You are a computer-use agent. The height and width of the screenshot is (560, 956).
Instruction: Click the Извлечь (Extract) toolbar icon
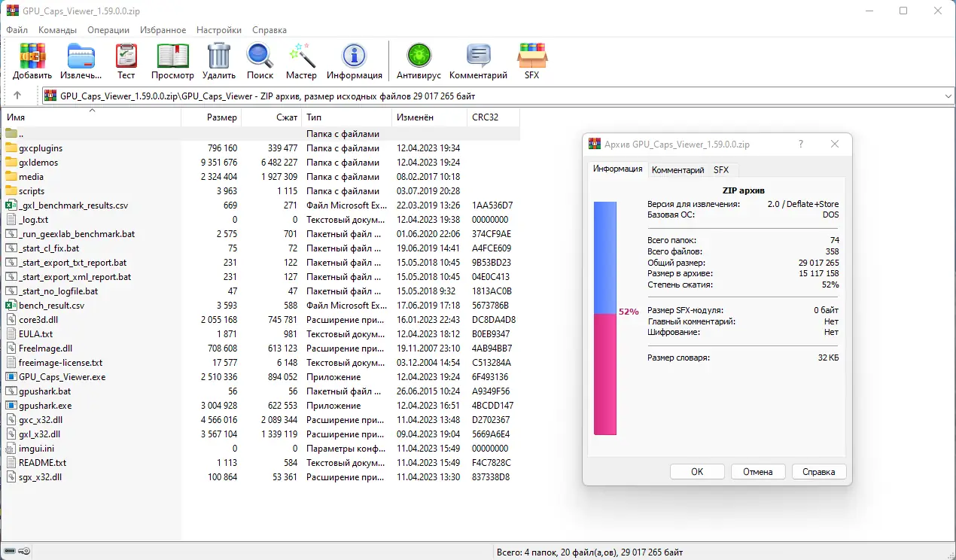pyautogui.click(x=81, y=56)
